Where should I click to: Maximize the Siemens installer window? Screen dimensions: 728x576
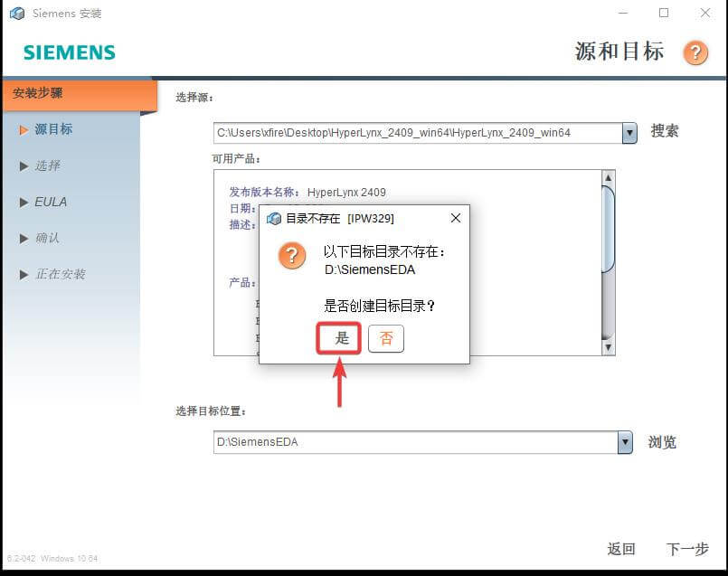coord(664,13)
